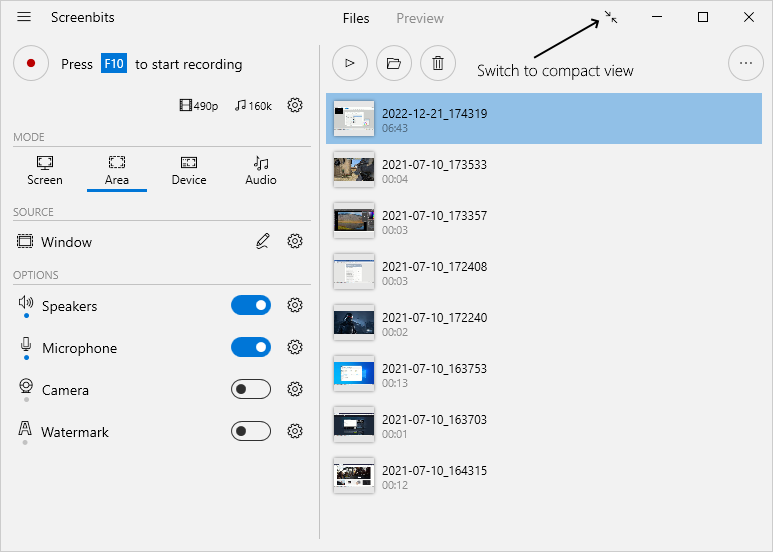Click the Watermark stamp icon
Screen dimensions: 773x552
[25, 428]
